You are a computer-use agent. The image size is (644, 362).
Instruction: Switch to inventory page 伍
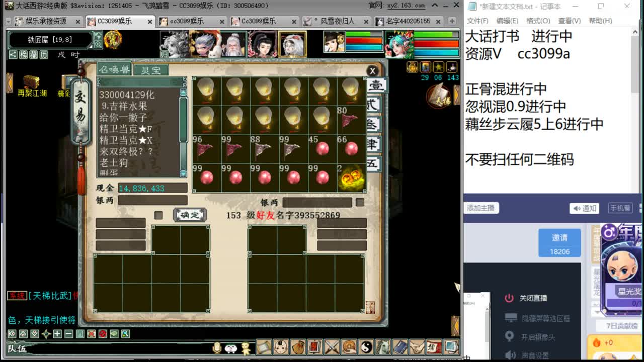pos(375,163)
